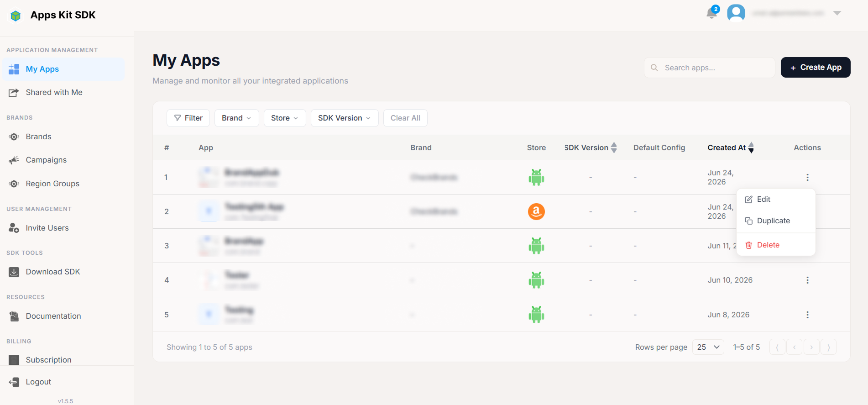Screen dimensions: 868x405
Task: Open the three-dot actions menu for row 5
Action: click(807, 315)
